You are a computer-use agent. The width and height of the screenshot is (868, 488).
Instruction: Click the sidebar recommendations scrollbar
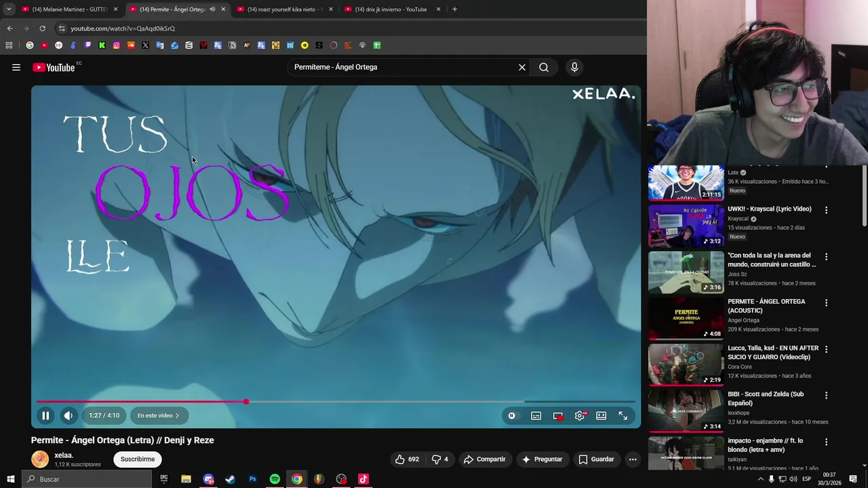(x=864, y=197)
